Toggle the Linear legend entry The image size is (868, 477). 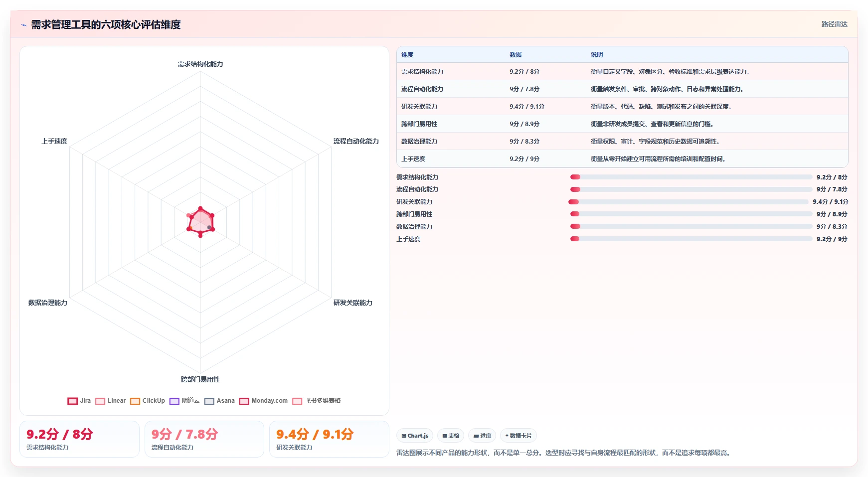pyautogui.click(x=111, y=401)
